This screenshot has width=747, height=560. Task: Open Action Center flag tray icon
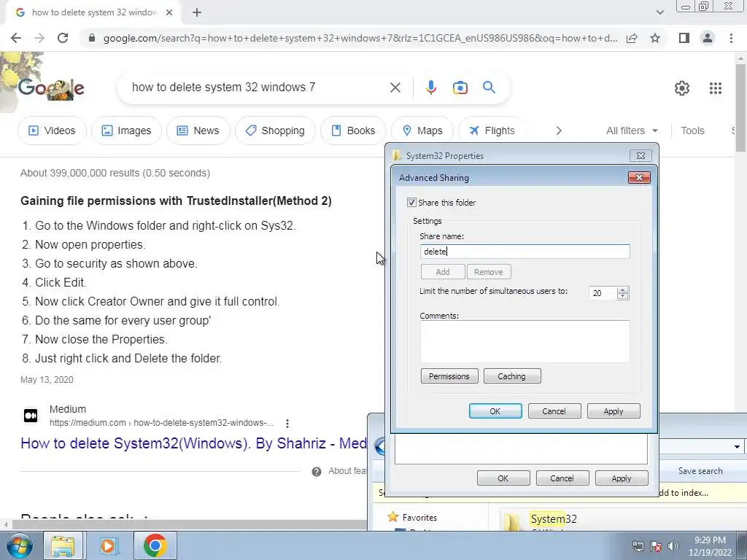(x=656, y=546)
